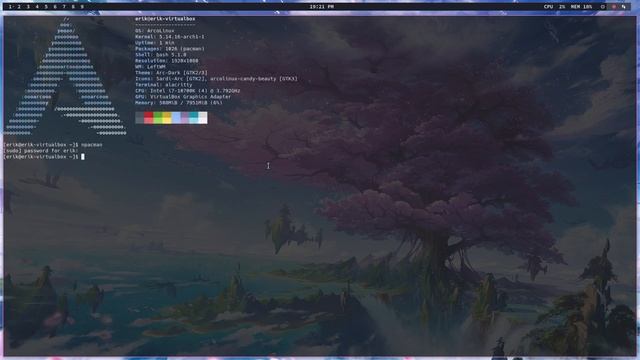Viewport: 640px width, 360px height.
Task: Click the GPU: VirtualBox Graphics Adapter line
Action: click(x=183, y=97)
